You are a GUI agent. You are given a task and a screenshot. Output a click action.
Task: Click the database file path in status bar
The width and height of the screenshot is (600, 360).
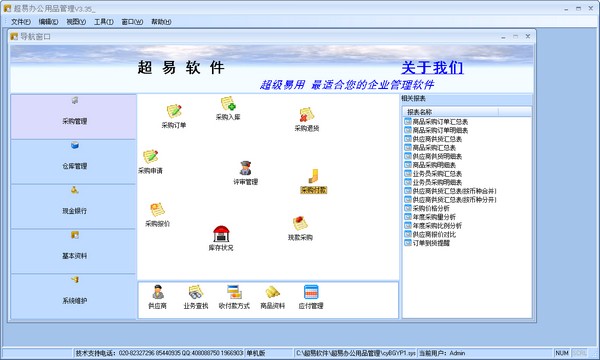pos(355,353)
